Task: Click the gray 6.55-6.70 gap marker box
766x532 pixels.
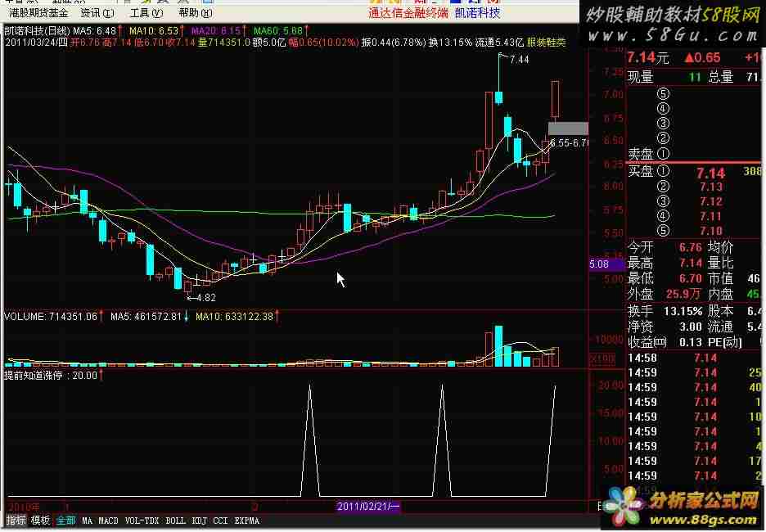Action: (x=568, y=128)
